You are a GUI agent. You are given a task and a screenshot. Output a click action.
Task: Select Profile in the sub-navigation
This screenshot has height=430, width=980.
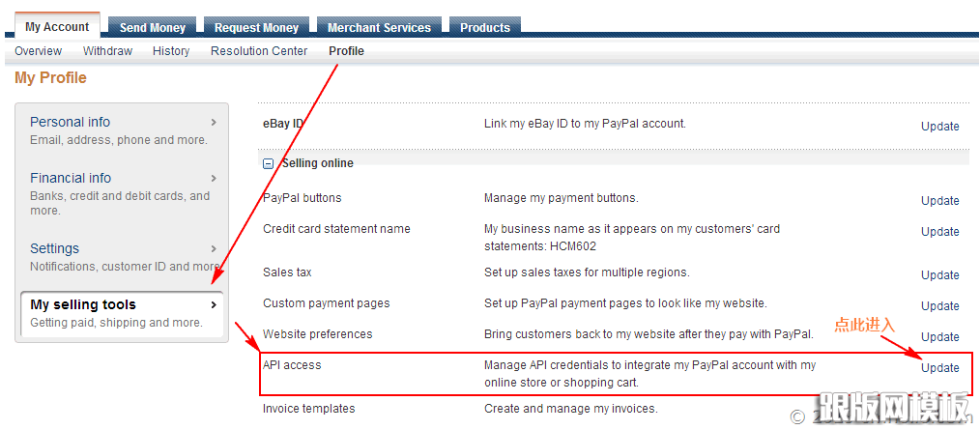[346, 51]
